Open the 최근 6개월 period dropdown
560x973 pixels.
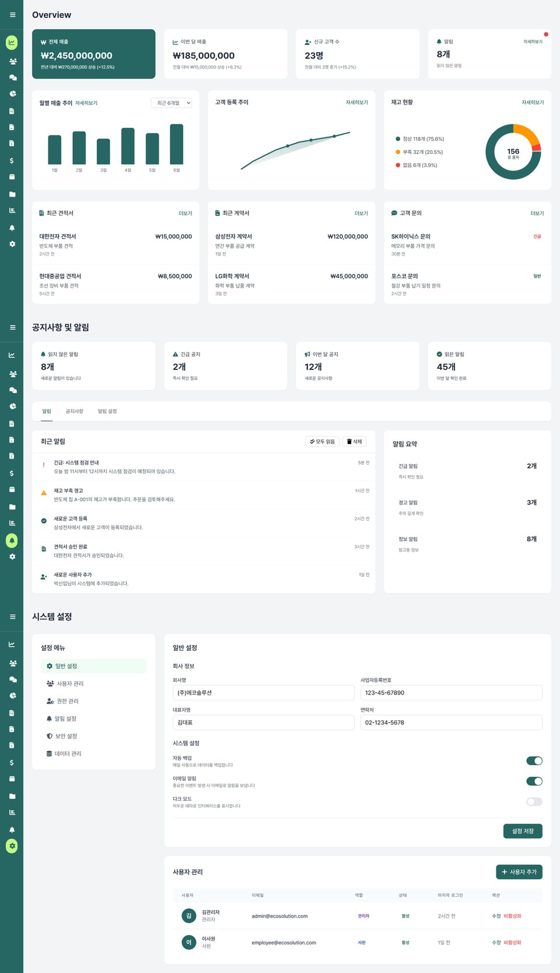[x=171, y=103]
